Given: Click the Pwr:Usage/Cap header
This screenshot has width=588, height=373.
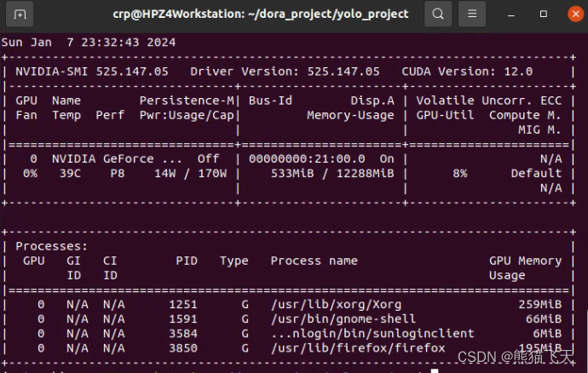Looking at the screenshot, I should pyautogui.click(x=187, y=115).
